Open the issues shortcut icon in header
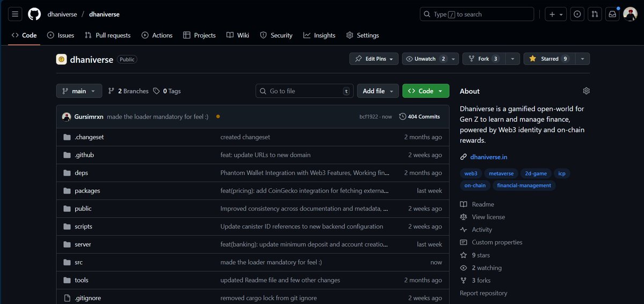 577,14
